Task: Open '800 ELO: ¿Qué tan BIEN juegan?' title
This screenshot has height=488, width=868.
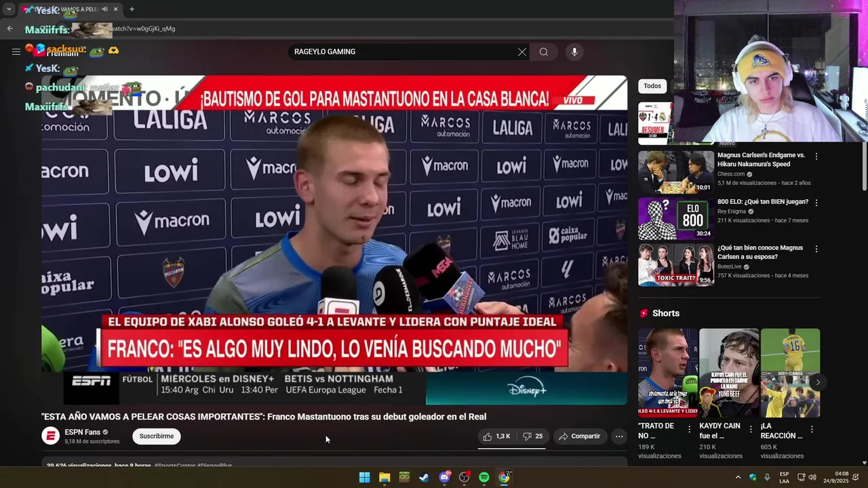Action: 763,202
